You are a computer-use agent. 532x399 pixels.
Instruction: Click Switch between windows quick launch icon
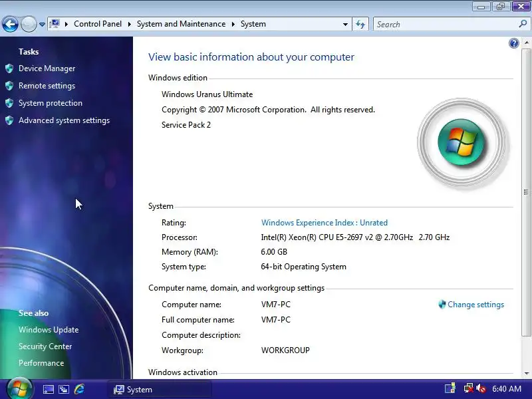[x=64, y=389]
